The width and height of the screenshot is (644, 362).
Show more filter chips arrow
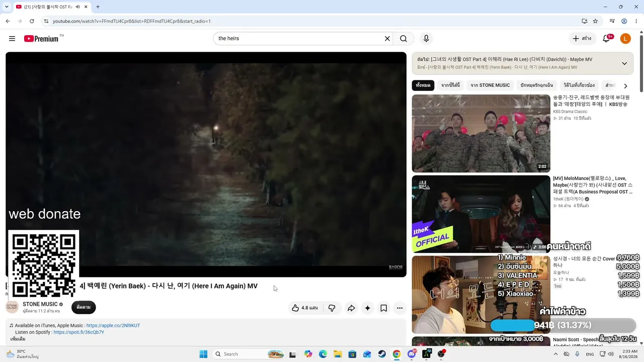coord(625,86)
